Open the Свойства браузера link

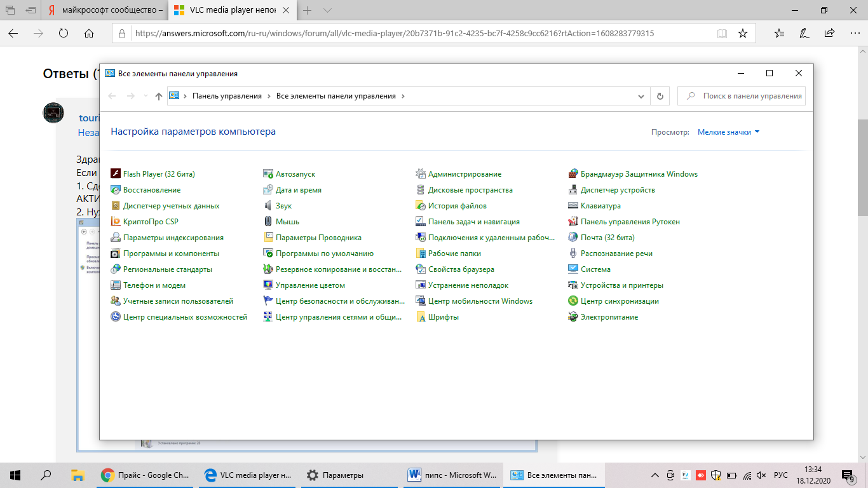[461, 269]
